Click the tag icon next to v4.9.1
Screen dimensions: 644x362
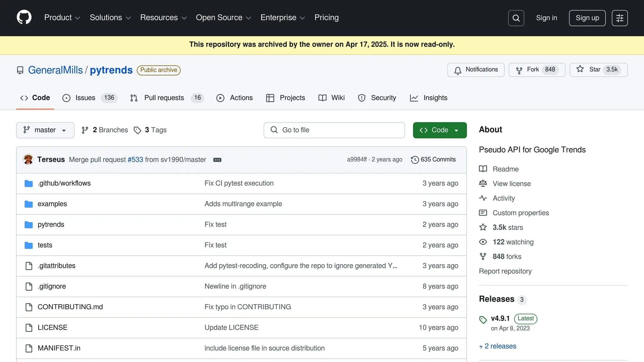483,320
